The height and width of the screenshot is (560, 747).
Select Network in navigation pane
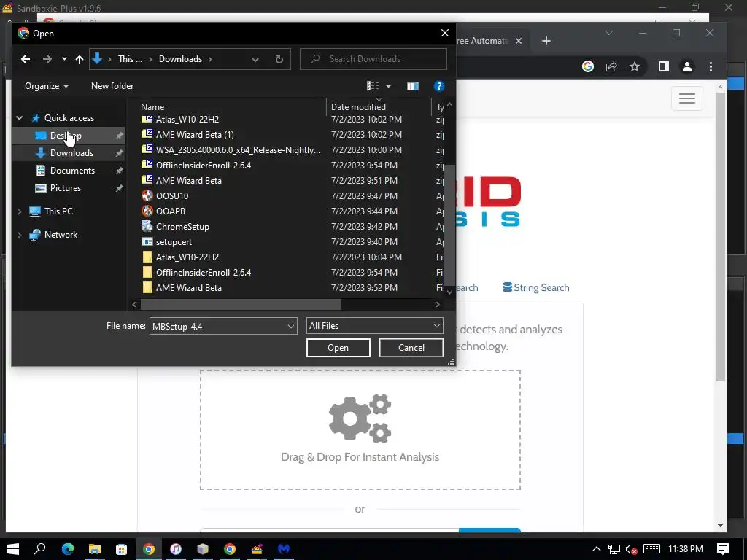coord(61,235)
